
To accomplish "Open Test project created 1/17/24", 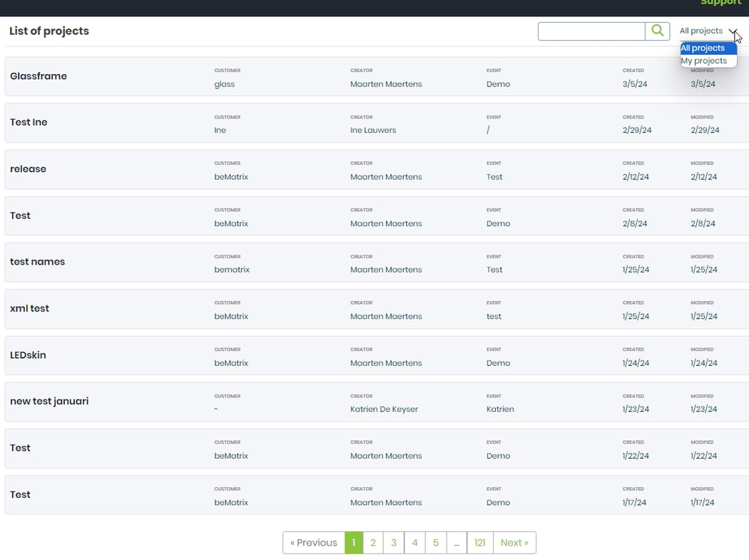I will [20, 494].
